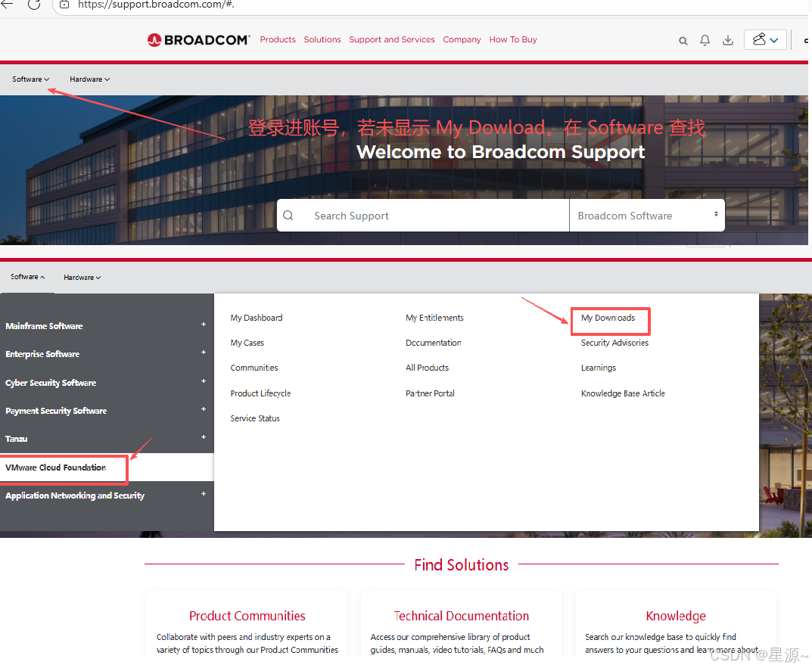Open My Entitlements link
Screen dimensions: 812x668
pos(434,318)
